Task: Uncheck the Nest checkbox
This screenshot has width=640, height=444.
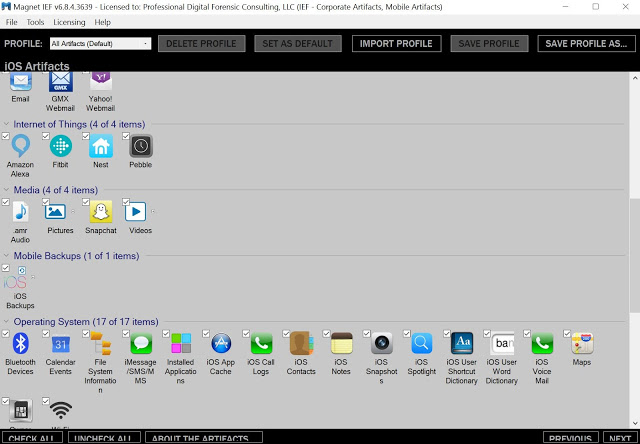Action: click(85, 136)
